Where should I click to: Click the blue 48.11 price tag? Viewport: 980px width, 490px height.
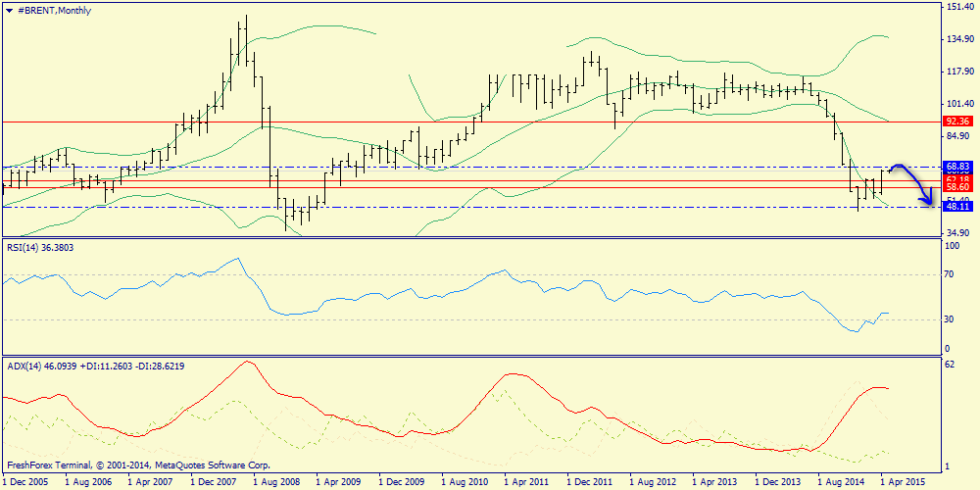click(x=955, y=208)
